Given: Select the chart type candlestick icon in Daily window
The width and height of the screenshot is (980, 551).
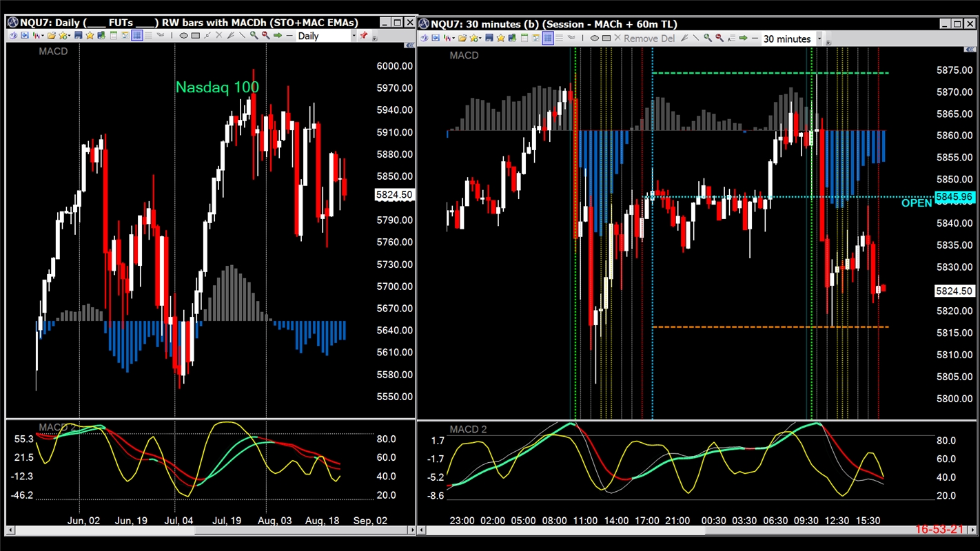Looking at the screenshot, I should point(36,36).
